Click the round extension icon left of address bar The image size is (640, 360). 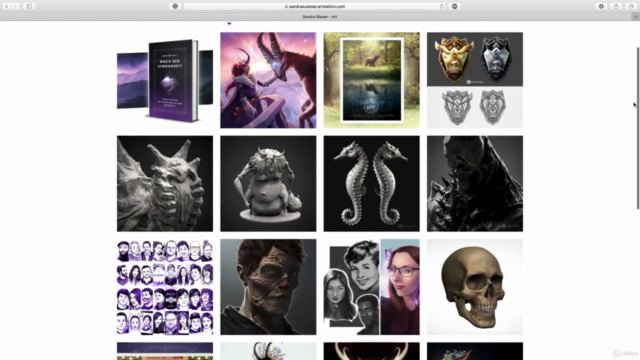[x=175, y=7]
